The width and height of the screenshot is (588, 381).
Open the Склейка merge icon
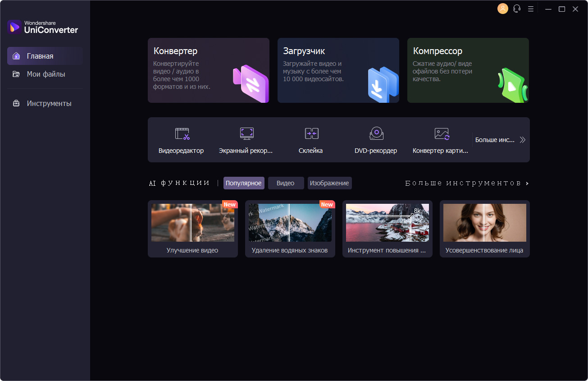click(311, 133)
